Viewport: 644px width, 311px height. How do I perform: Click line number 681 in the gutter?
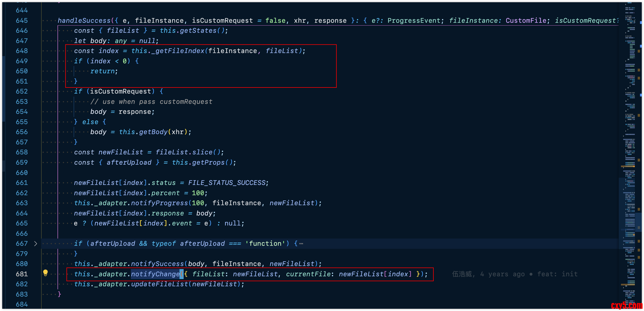click(x=22, y=274)
